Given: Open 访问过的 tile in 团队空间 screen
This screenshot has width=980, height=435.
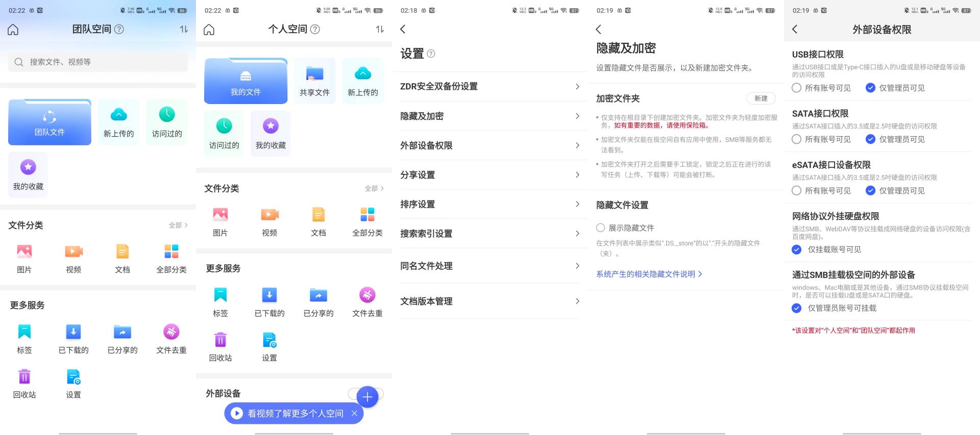Looking at the screenshot, I should tap(167, 122).
